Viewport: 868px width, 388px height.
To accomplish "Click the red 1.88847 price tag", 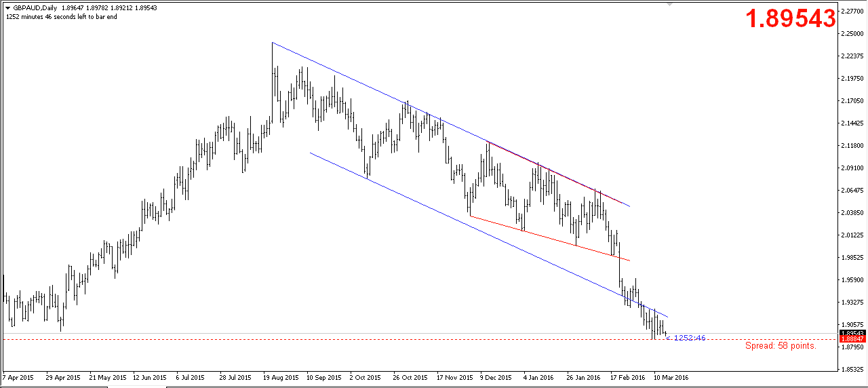I will pos(852,338).
